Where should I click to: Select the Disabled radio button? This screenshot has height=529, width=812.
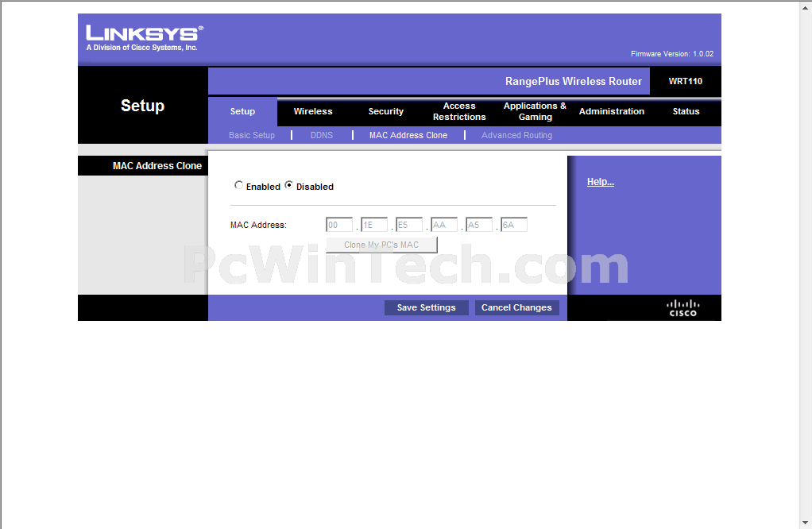(288, 185)
